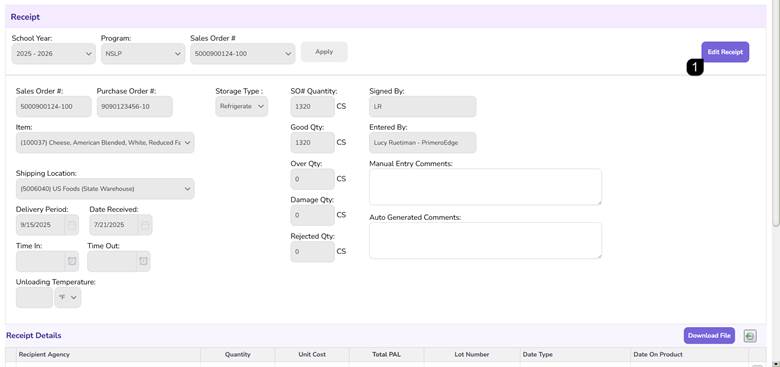Click the Download File button
This screenshot has width=780, height=367.
tap(709, 336)
